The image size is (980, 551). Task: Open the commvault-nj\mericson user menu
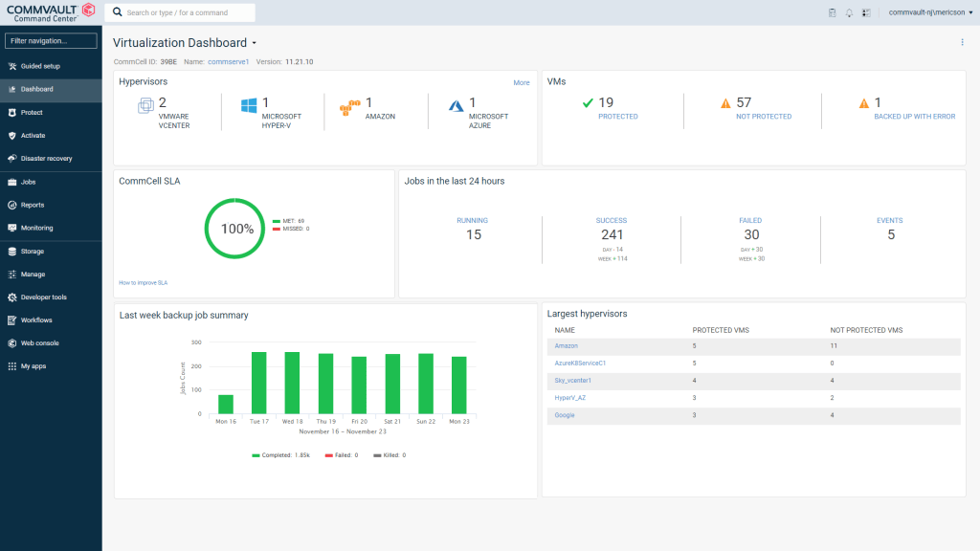(x=930, y=12)
